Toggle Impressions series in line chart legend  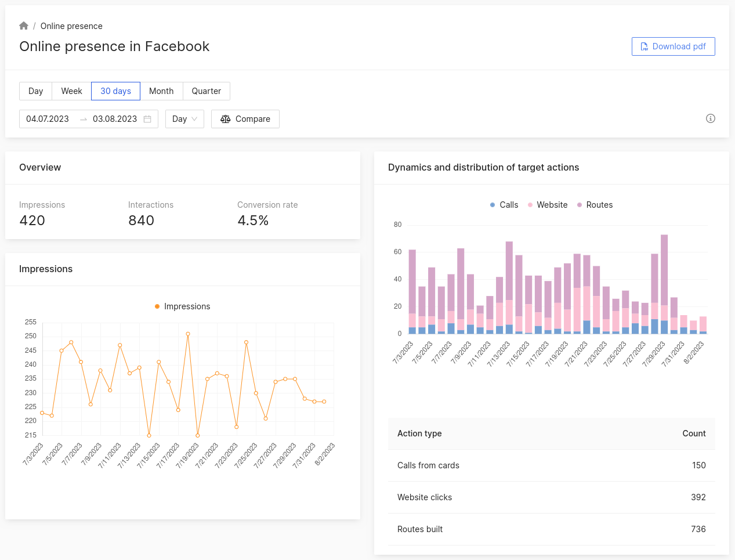[x=182, y=306]
